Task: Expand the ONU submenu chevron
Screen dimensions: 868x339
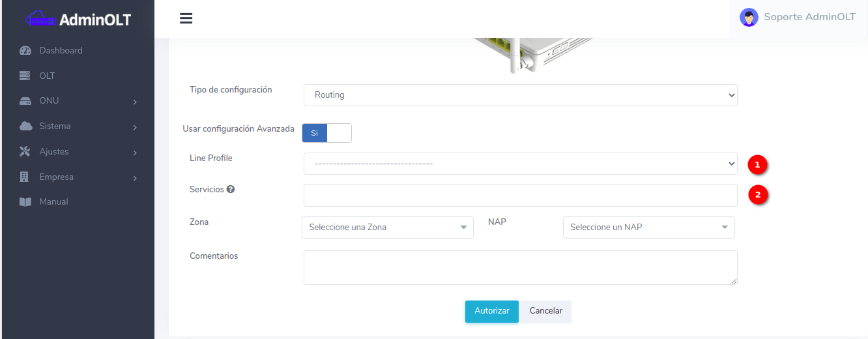Action: (135, 102)
